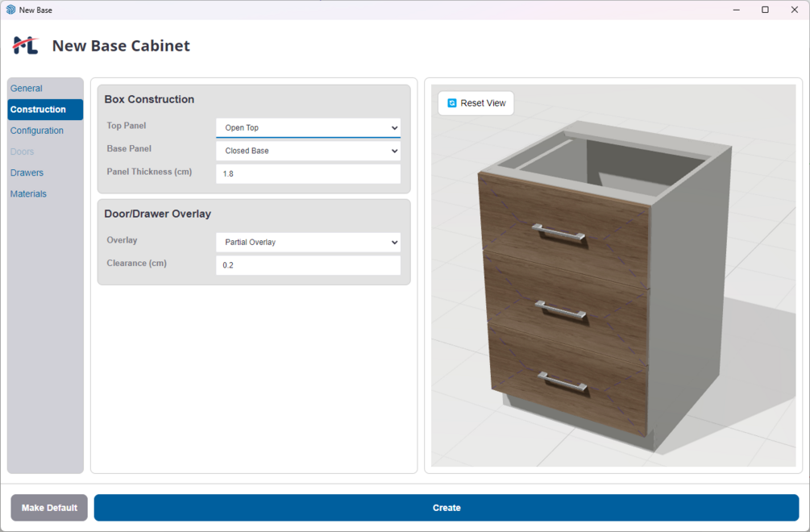Viewport: 810px width, 532px height.
Task: Click the SketchUp app icon in title bar
Action: (10, 10)
